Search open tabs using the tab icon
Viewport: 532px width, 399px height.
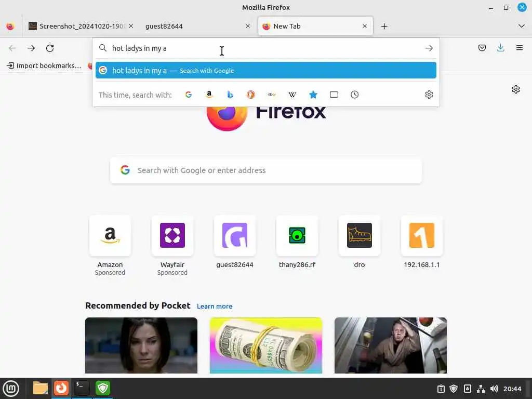click(334, 95)
